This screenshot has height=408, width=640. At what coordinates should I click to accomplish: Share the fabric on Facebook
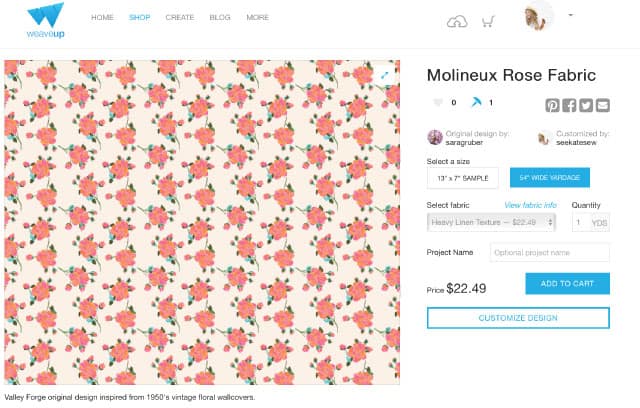(569, 105)
